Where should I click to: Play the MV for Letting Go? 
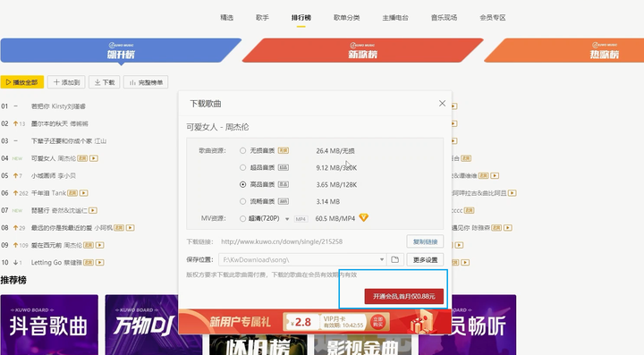(x=99, y=262)
